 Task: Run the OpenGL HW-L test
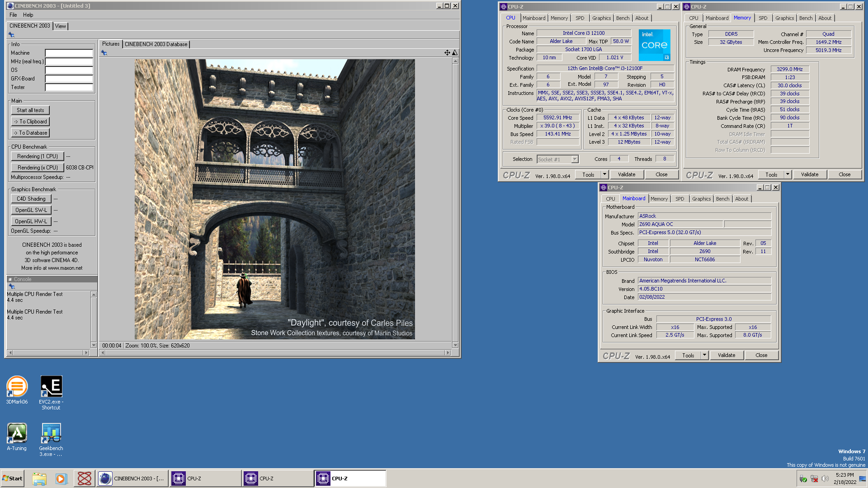(x=31, y=221)
